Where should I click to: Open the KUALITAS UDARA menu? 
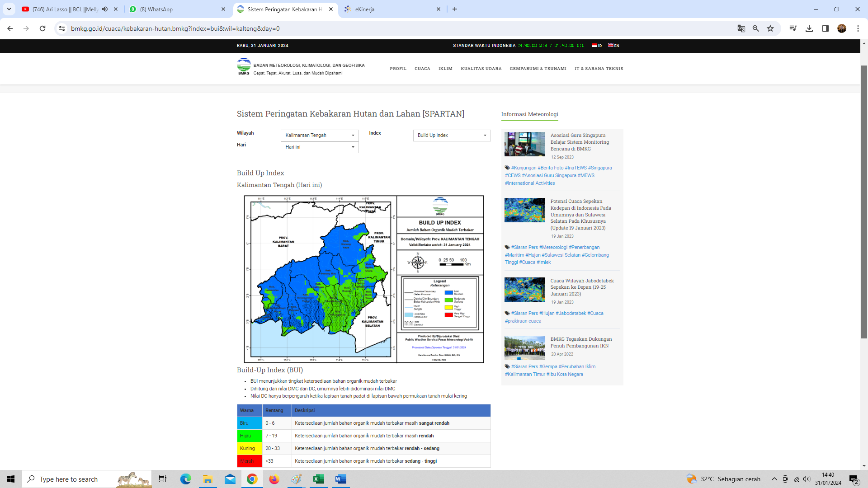pos(481,69)
